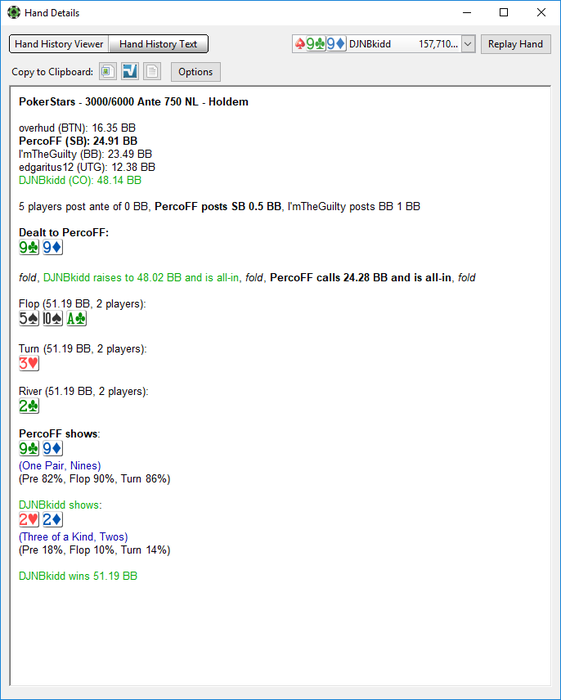
Task: Click the '(One Pair, Nines)' text
Action: (x=60, y=466)
